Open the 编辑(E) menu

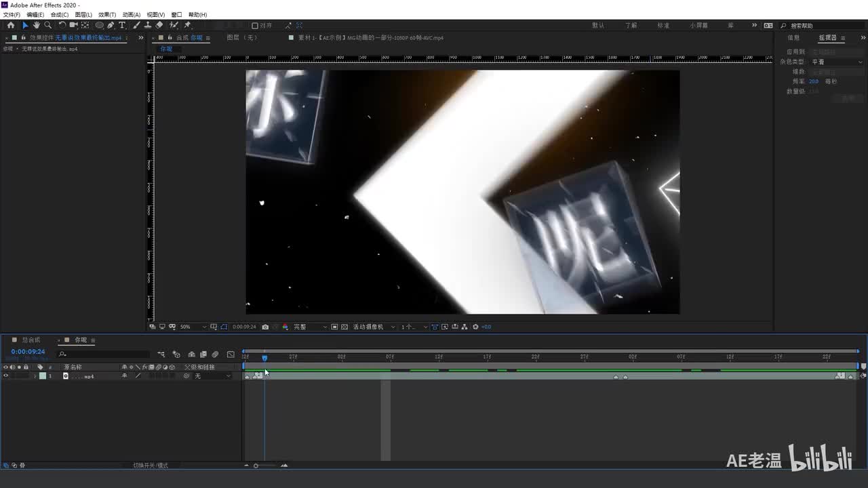[35, 14]
